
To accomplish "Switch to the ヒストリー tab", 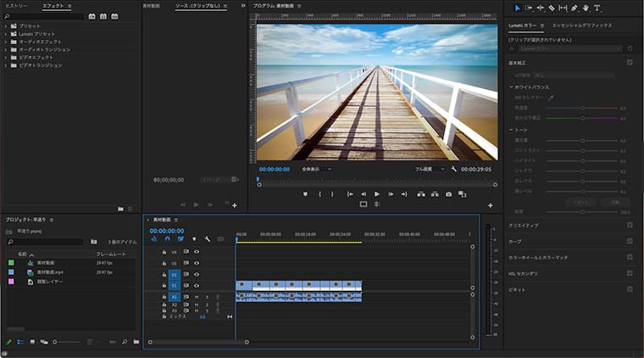I will click(x=16, y=6).
